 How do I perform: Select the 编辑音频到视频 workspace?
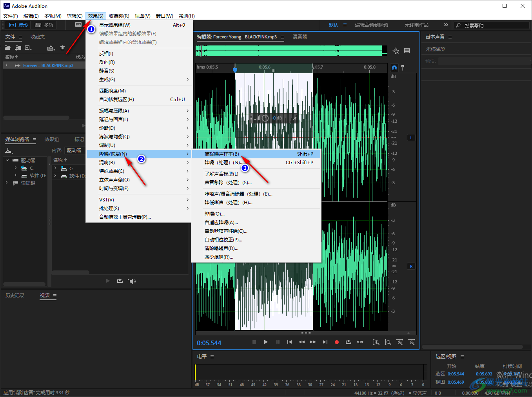click(372, 25)
